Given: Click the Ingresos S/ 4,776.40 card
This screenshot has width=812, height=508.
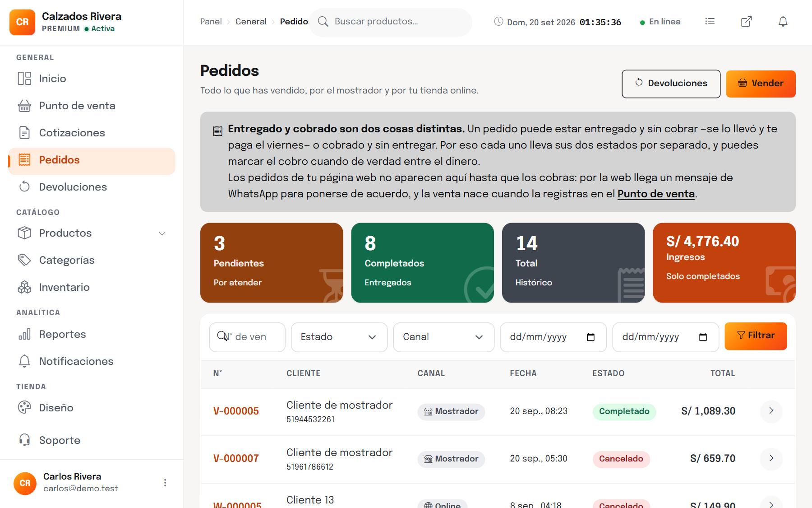Looking at the screenshot, I should [724, 263].
